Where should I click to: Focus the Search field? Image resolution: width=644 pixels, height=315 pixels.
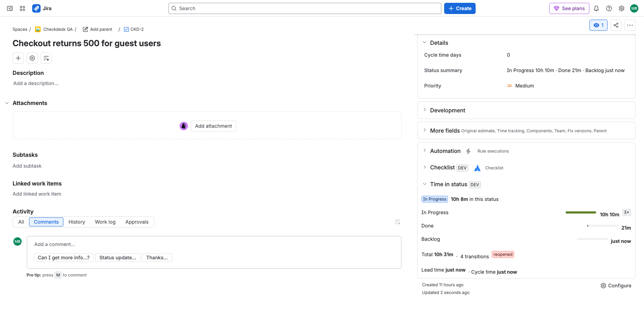pos(304,8)
